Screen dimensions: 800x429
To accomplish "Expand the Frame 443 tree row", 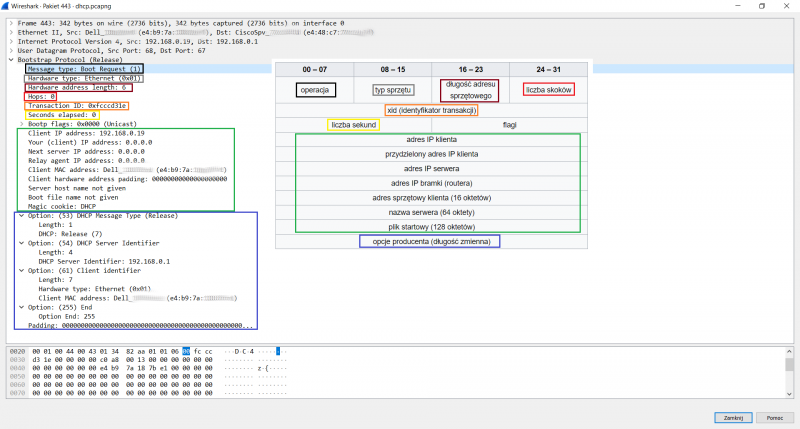I will (x=11, y=21).
